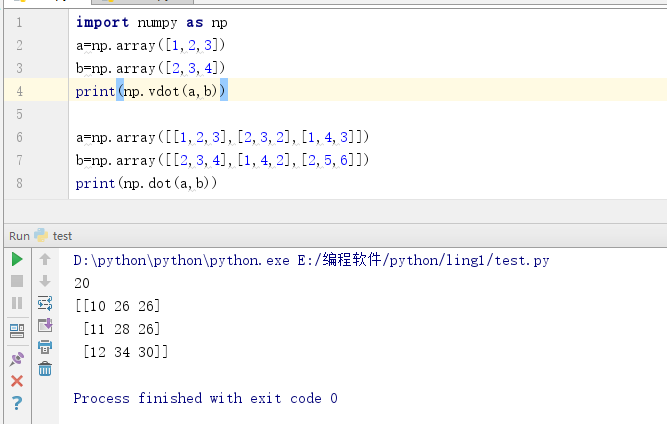
Task: Click the a=np.array([[1,2,3],[2,3,2],[1,4,3]]) line
Action: [222, 137]
